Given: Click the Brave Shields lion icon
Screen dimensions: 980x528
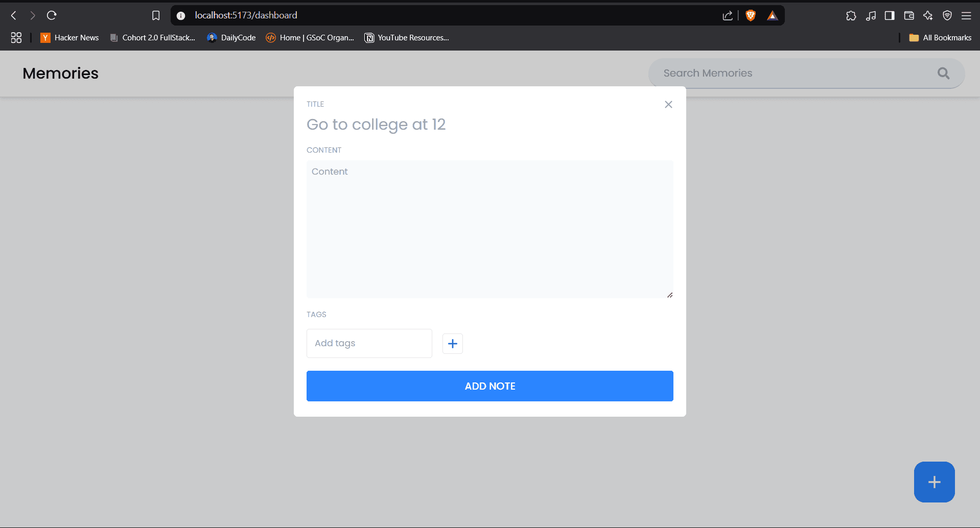Looking at the screenshot, I should pyautogui.click(x=750, y=15).
